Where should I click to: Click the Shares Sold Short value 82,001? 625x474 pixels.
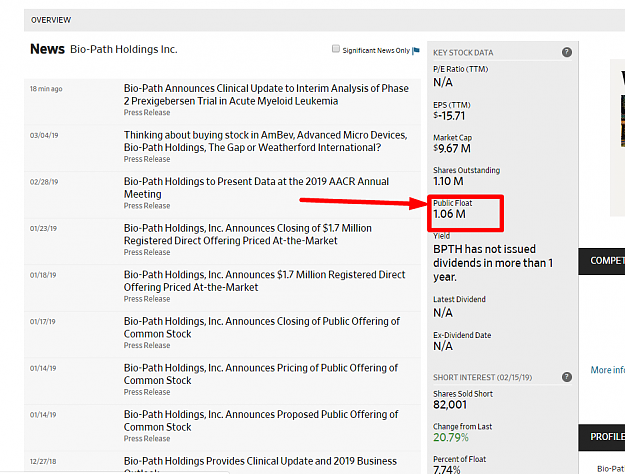[x=450, y=405]
